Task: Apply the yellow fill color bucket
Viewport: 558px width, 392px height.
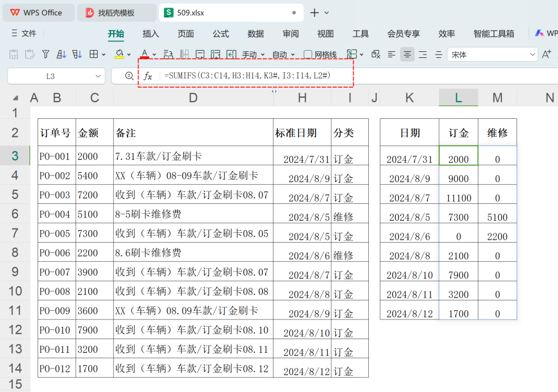Action: (x=119, y=55)
